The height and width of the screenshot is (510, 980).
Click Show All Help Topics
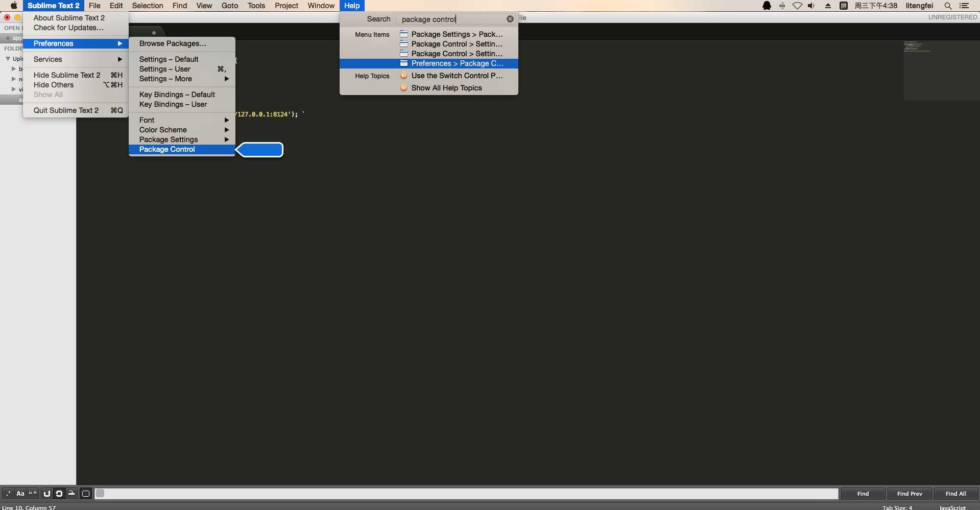click(x=429, y=88)
